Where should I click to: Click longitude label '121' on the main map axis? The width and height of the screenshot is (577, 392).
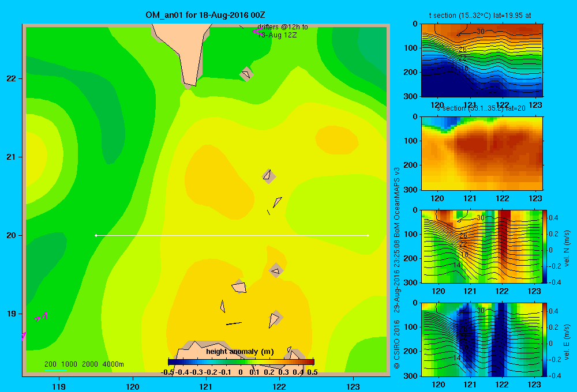pyautogui.click(x=206, y=386)
